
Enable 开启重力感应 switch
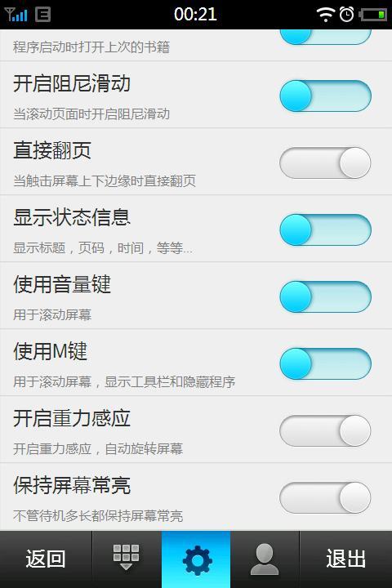pyautogui.click(x=325, y=430)
